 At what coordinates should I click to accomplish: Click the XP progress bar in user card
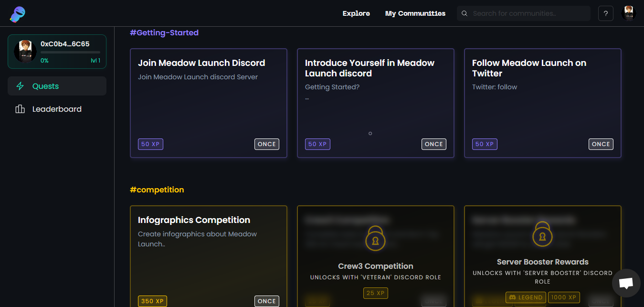click(70, 52)
